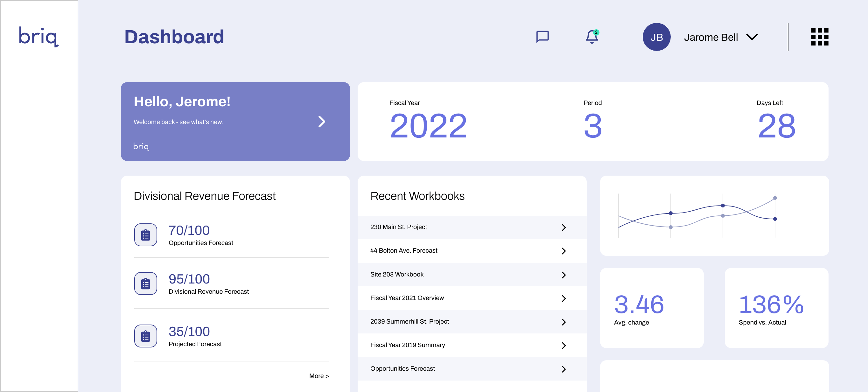Viewport: 868px width, 392px height.
Task: Click the JB user avatar
Action: 656,37
